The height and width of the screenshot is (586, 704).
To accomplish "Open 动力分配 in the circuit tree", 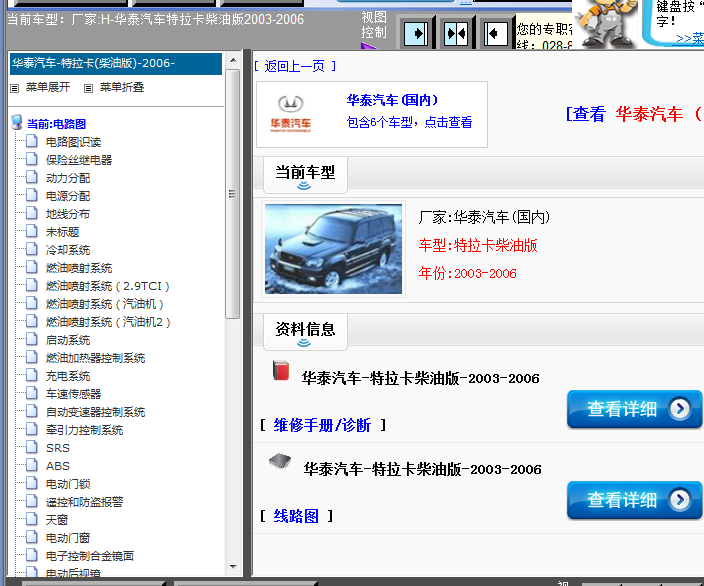I will pyautogui.click(x=68, y=178).
